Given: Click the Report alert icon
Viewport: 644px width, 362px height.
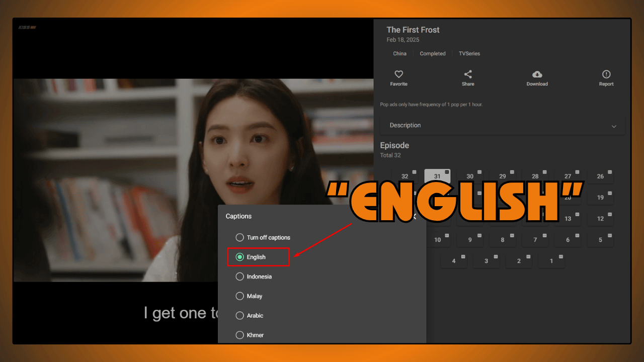Looking at the screenshot, I should click(x=606, y=74).
